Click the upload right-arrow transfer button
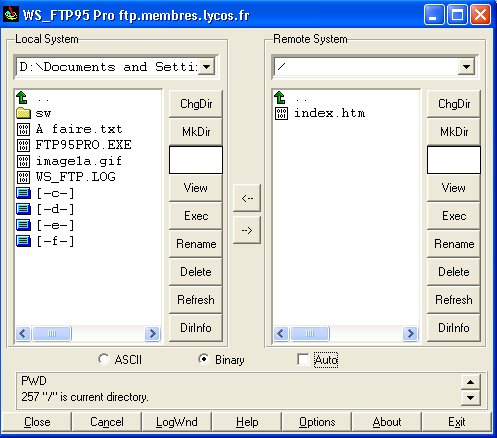 (247, 230)
